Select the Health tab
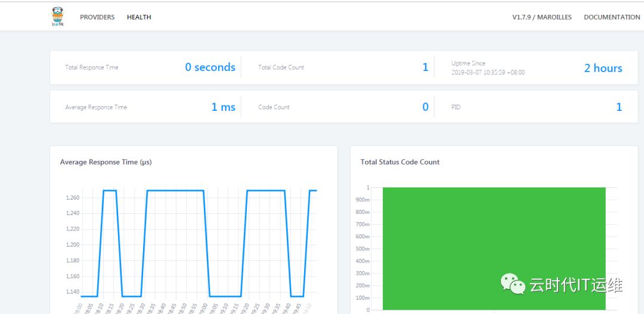 click(x=139, y=17)
